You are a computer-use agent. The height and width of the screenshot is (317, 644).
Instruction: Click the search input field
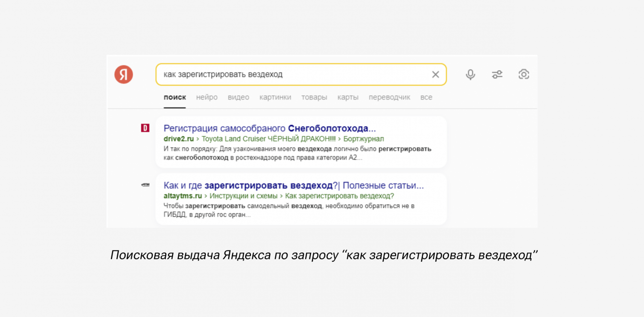[293, 75]
